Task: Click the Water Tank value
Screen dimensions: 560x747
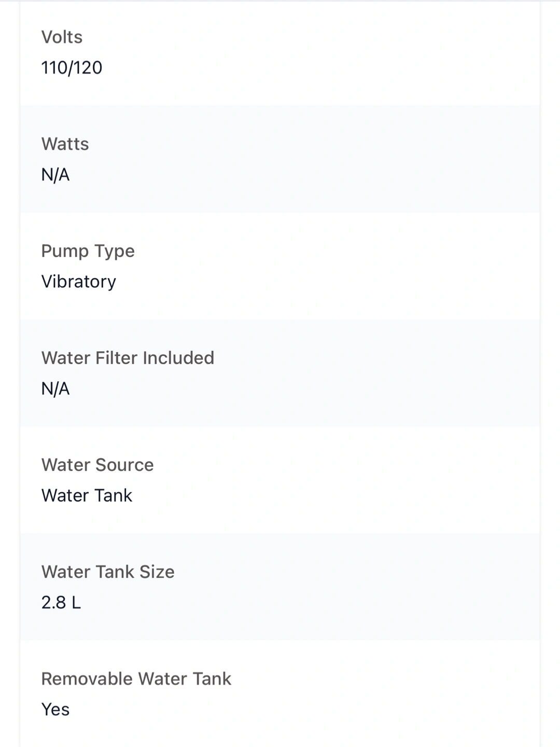Action: (x=87, y=495)
